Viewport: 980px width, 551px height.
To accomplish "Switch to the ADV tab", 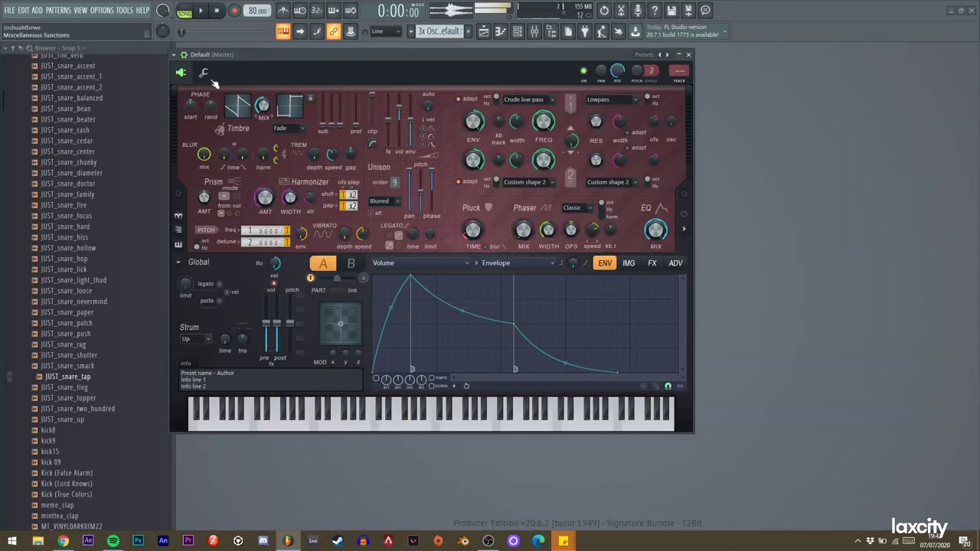I will coord(675,263).
